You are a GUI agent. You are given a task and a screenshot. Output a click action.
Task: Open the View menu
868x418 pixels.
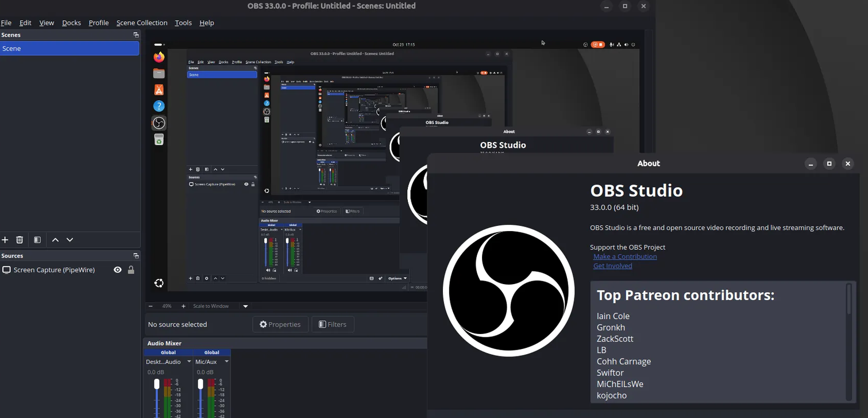pos(47,22)
